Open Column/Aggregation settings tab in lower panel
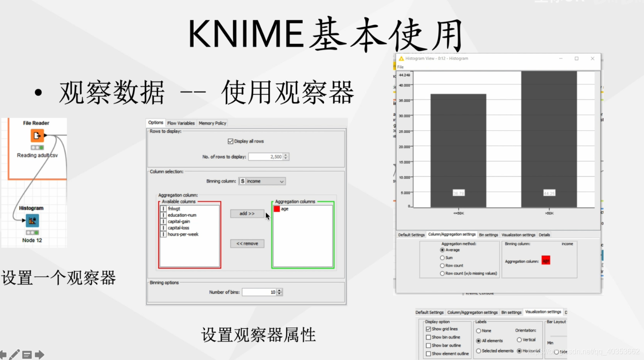This screenshot has width=644, height=360. pos(472,313)
